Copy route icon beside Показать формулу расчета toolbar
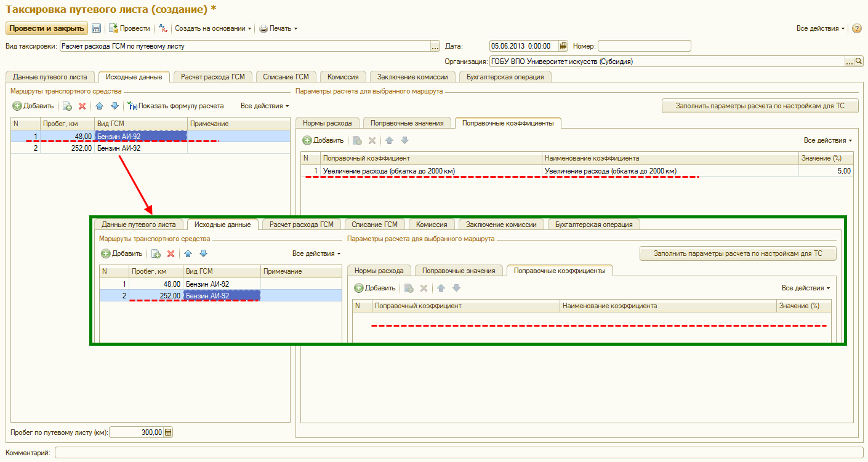 pyautogui.click(x=67, y=106)
